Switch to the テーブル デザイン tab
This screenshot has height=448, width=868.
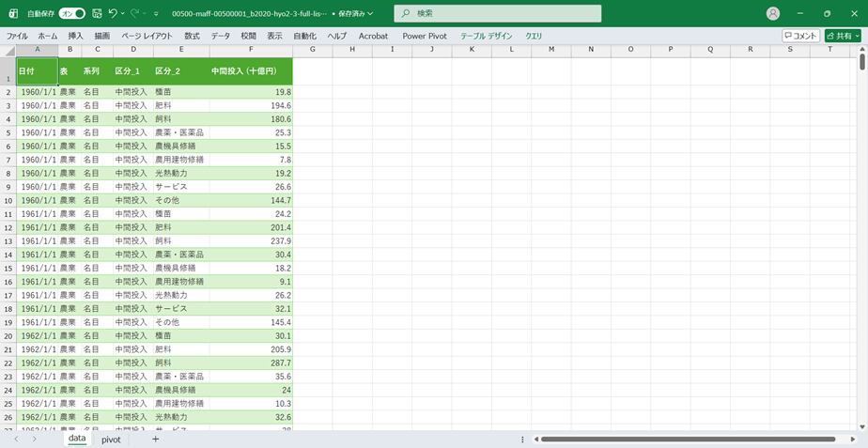click(x=486, y=36)
